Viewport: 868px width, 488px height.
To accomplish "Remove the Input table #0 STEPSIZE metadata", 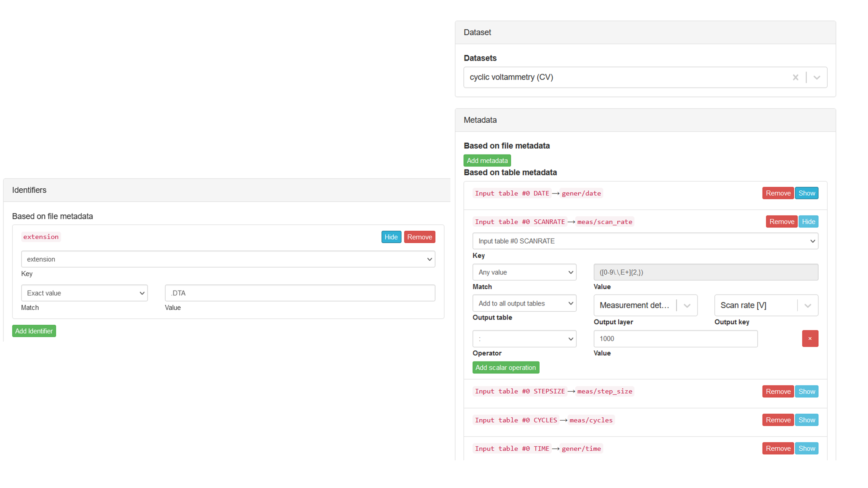I will click(778, 391).
